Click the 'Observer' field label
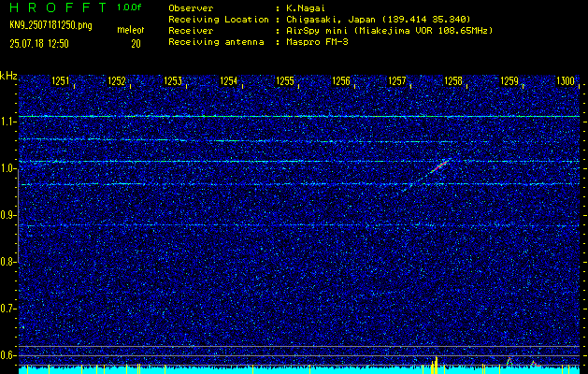Image resolution: width=588 pixels, height=374 pixels. [x=191, y=8]
